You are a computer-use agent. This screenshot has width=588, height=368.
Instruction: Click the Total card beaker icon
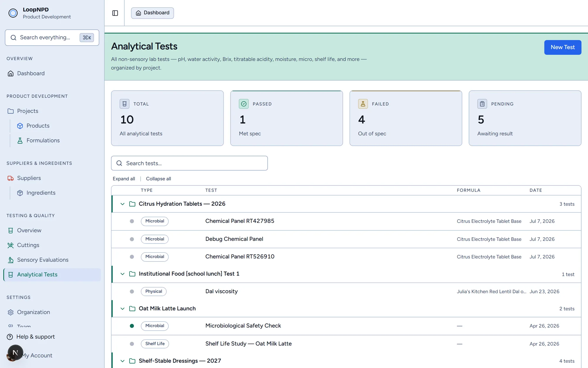tap(124, 104)
